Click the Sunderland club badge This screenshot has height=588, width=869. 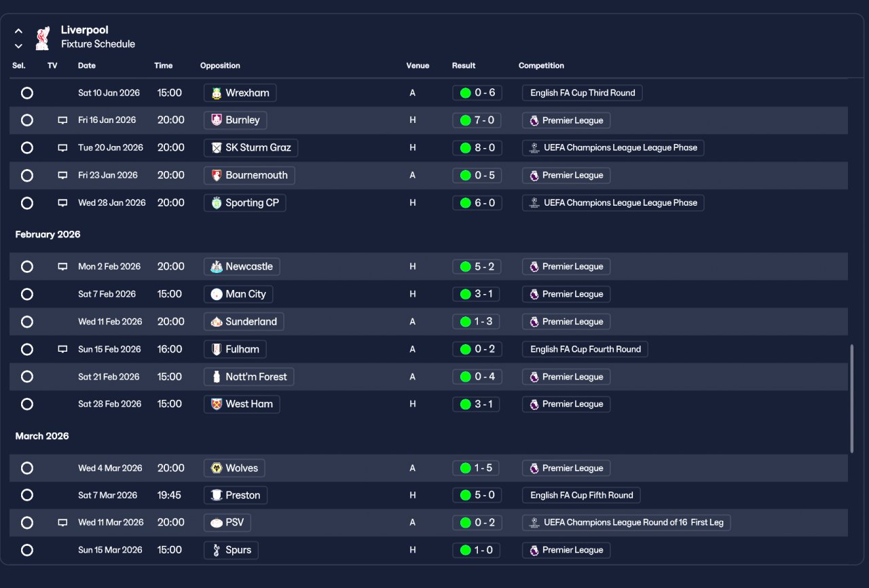(217, 322)
